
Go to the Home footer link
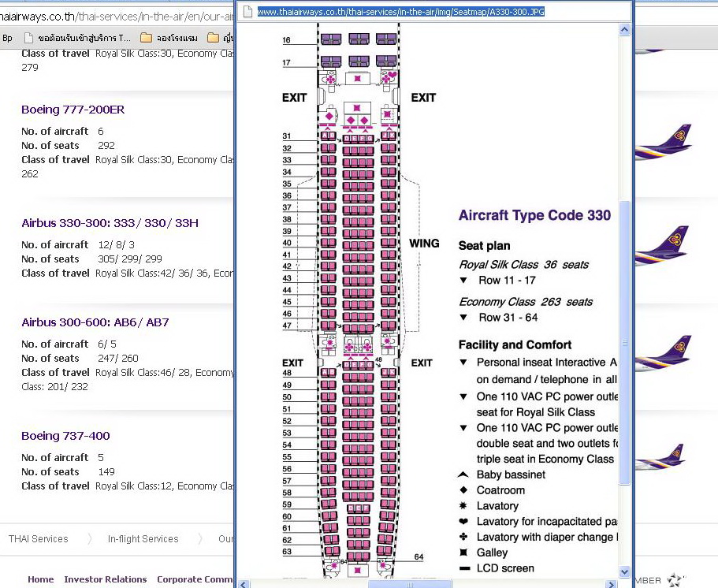tap(41, 579)
